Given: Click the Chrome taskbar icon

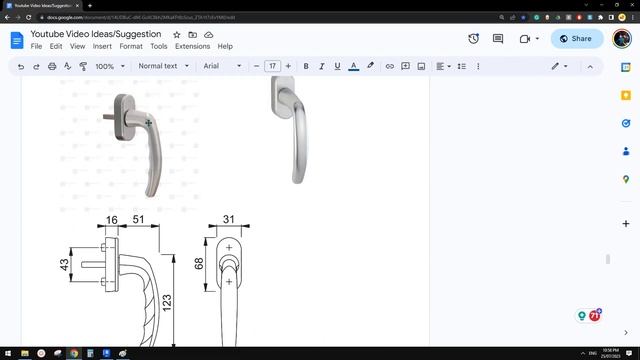Looking at the screenshot, I should [74, 353].
